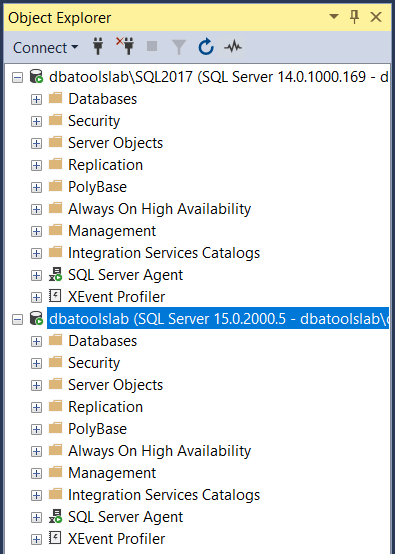Click XEvent Profiler icon under 15.0.2000.5 server
The width and height of the screenshot is (395, 554).
click(55, 538)
